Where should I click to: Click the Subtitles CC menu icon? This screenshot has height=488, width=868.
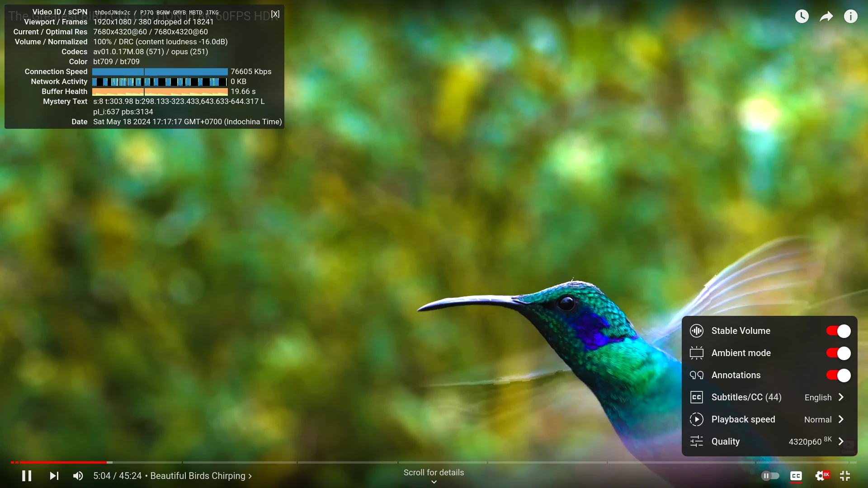(697, 397)
